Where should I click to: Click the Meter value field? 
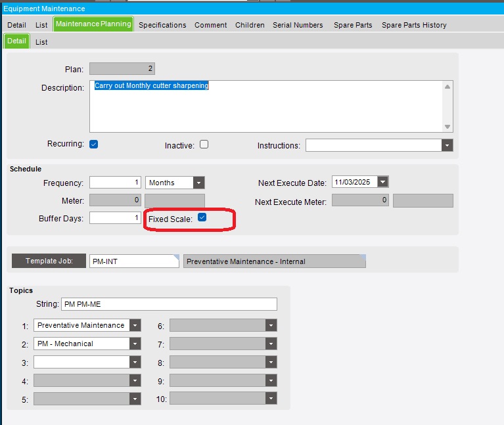coord(115,200)
